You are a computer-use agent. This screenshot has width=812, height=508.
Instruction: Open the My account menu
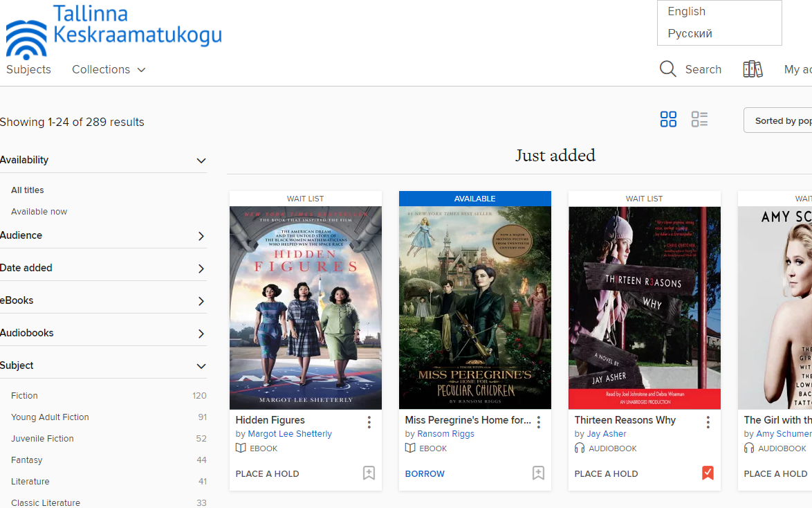(x=797, y=69)
